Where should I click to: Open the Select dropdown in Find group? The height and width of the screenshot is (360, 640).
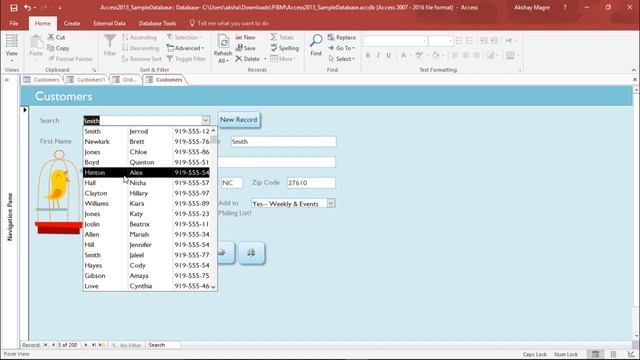point(341,59)
